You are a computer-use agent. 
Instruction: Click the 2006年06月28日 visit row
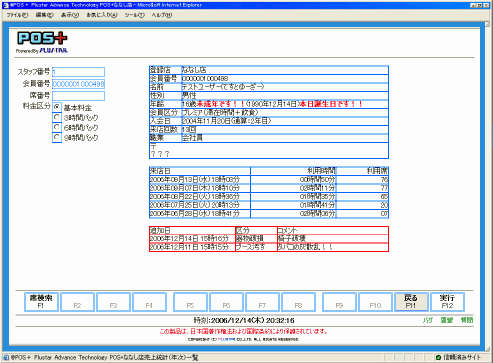pos(269,214)
